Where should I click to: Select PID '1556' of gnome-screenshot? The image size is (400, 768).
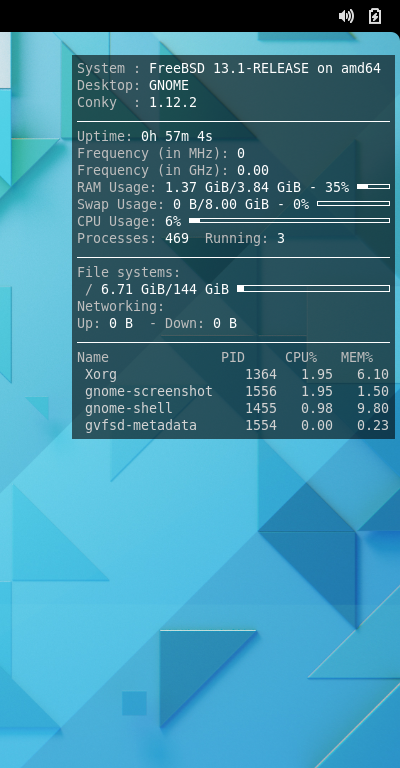261,392
